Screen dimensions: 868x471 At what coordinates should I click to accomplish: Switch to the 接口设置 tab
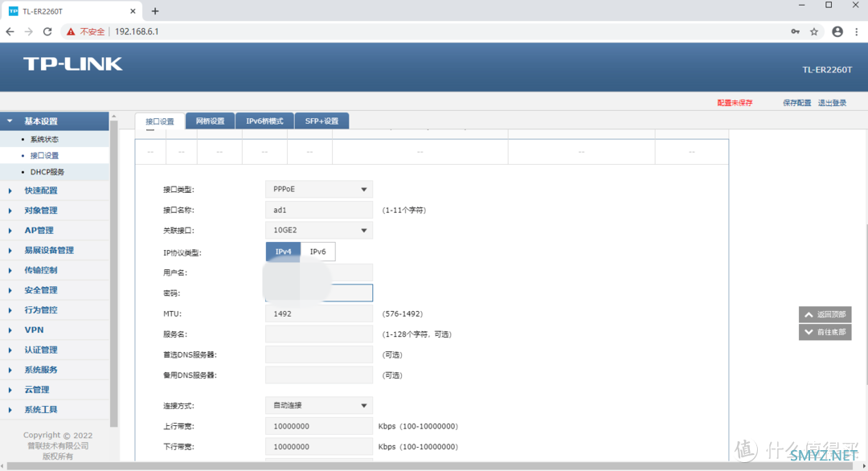tap(160, 121)
